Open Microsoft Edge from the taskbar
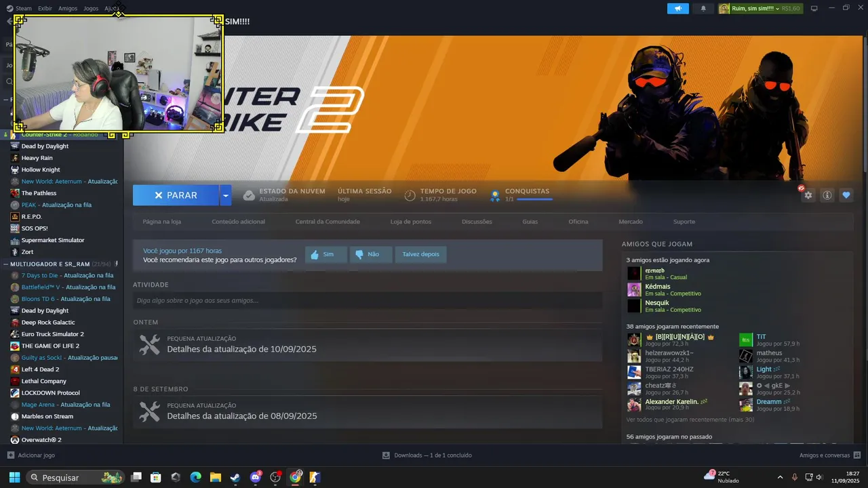Viewport: 868px width, 488px height. (196, 477)
